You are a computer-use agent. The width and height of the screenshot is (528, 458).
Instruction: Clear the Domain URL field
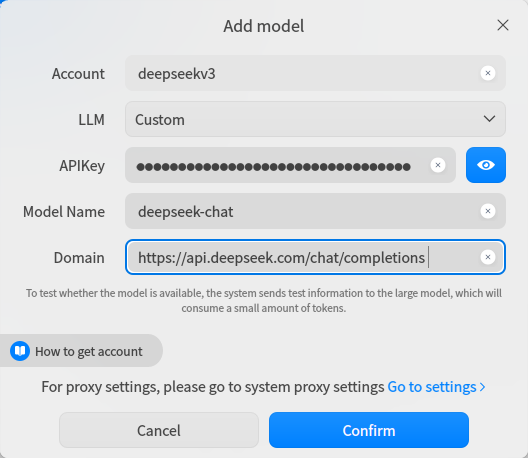pos(488,257)
